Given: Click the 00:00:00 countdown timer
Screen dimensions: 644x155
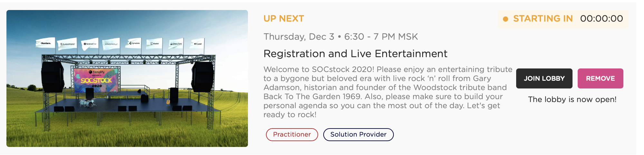Looking at the screenshot, I should (601, 19).
